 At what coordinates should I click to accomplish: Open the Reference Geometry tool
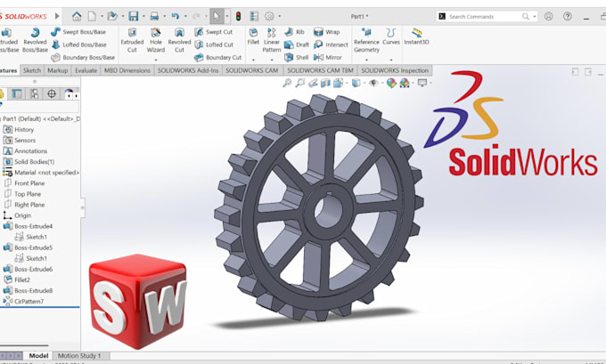[366, 40]
